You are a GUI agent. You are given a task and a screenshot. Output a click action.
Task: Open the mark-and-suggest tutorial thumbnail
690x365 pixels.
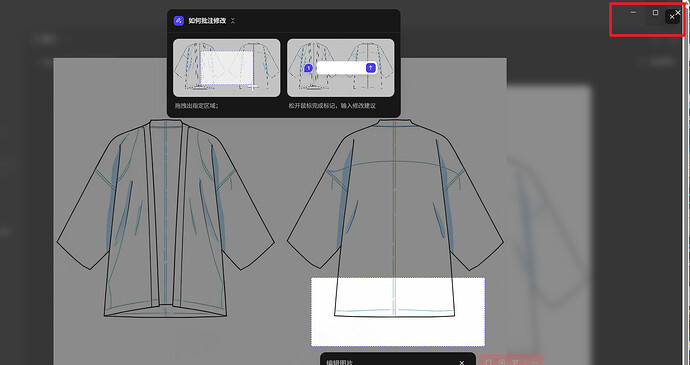pyautogui.click(x=341, y=68)
